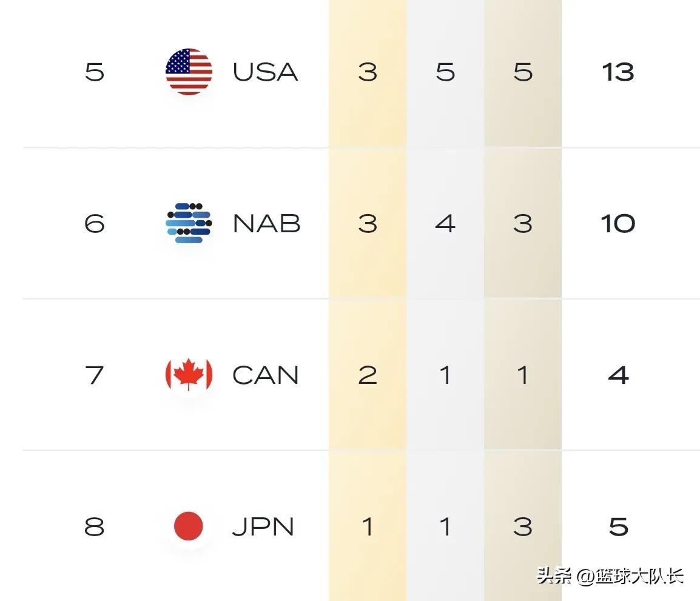
Task: Click the NAB blue-striped team logo
Action: [x=189, y=223]
